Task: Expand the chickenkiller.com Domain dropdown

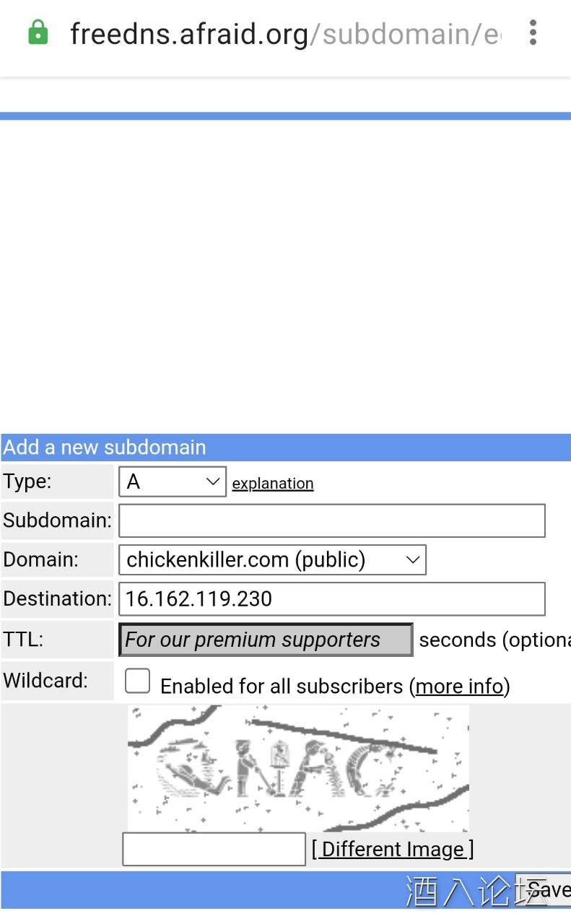Action: pyautogui.click(x=272, y=559)
